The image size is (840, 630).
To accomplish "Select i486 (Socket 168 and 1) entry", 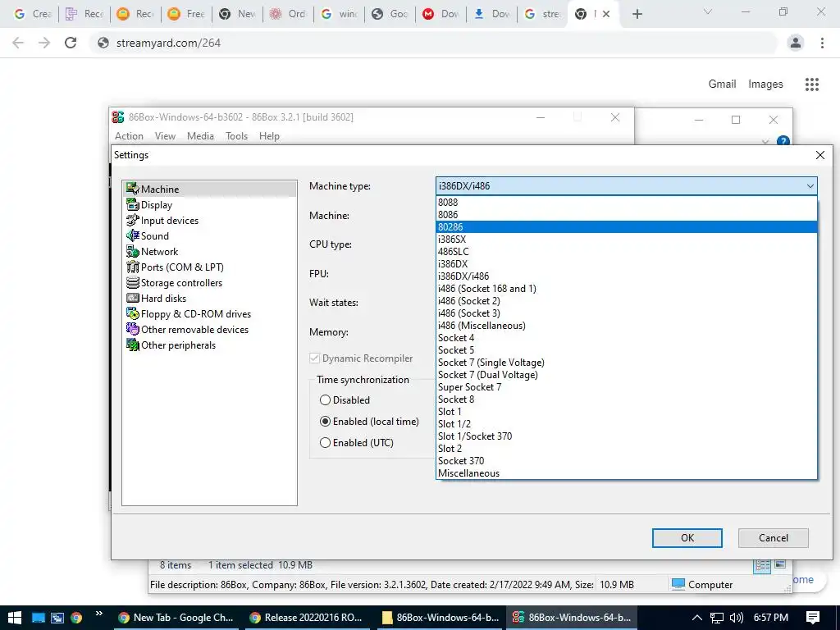I will click(627, 288).
